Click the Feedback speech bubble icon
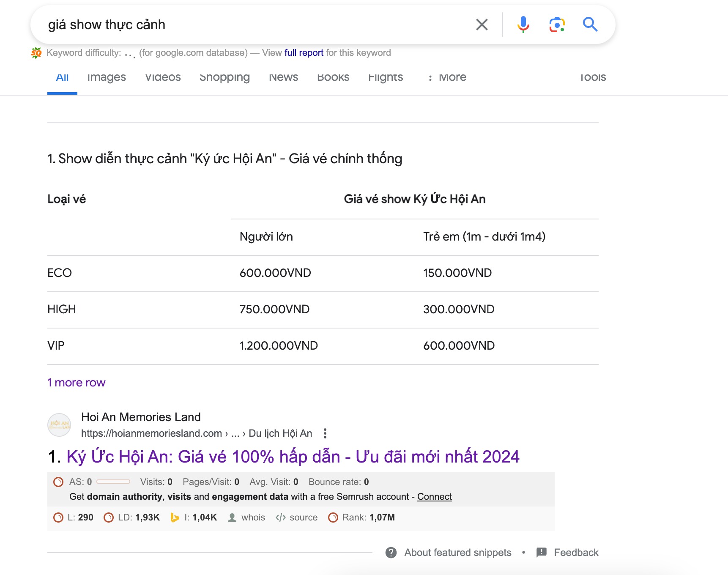Viewport: 728px width, 575px height. (x=542, y=553)
